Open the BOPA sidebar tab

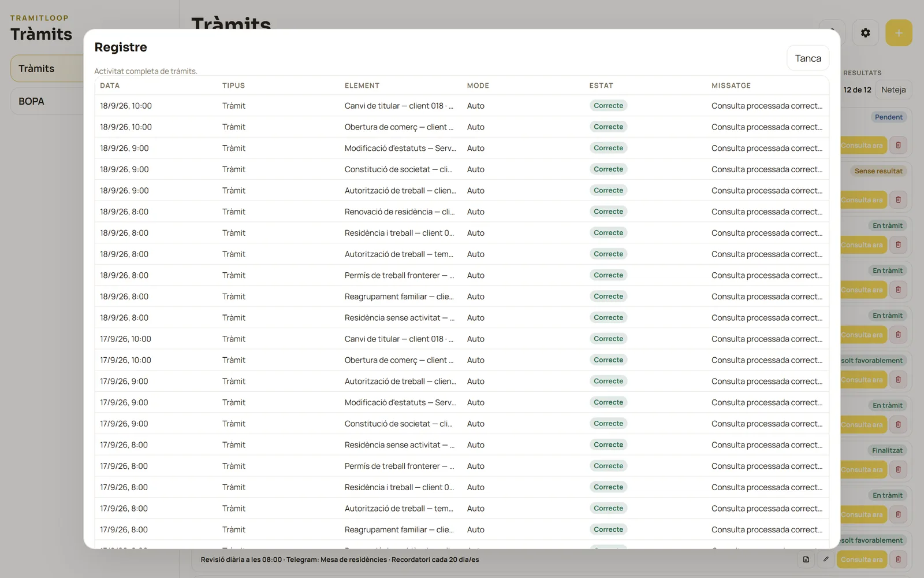(47, 101)
